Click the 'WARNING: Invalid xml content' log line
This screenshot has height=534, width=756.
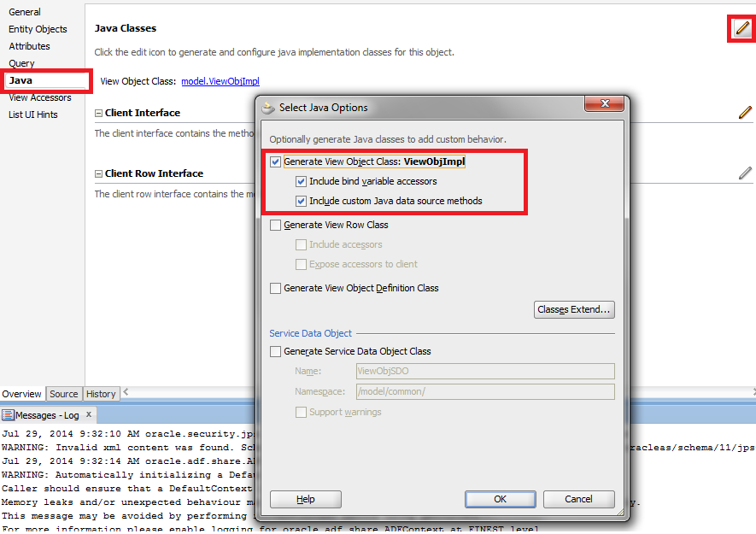(128, 448)
